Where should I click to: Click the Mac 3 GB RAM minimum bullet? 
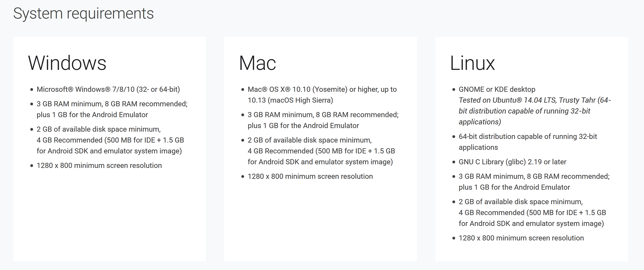pyautogui.click(x=323, y=120)
